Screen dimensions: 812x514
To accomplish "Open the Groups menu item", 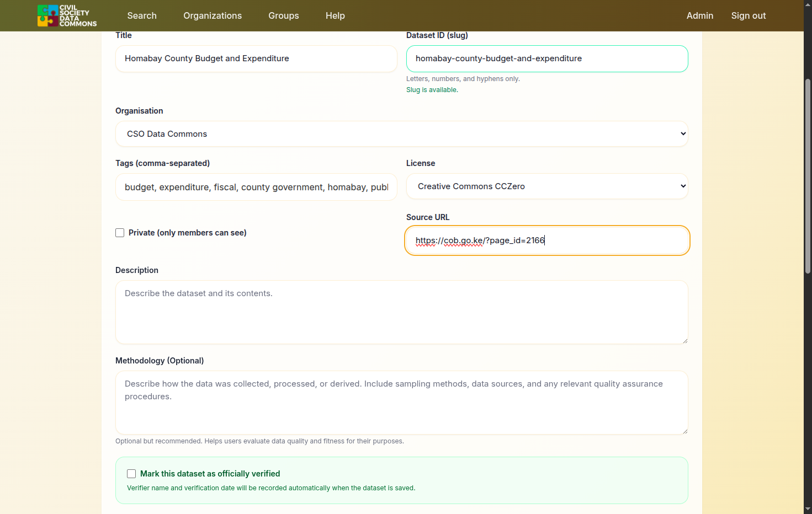I will 284,15.
